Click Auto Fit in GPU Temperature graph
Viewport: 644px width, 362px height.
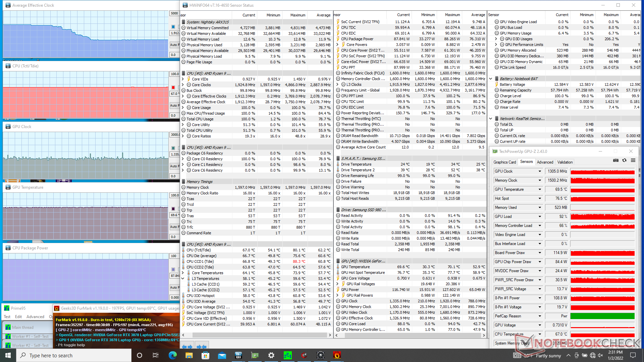coord(174,227)
